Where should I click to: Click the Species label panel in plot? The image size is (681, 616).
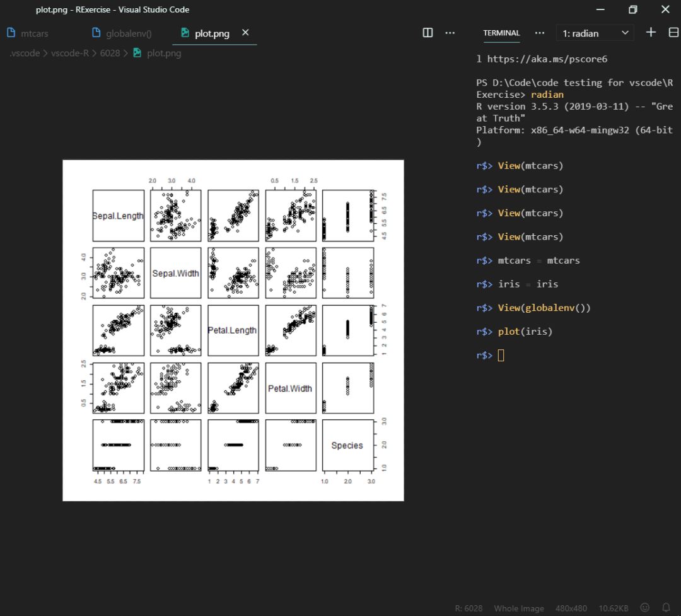coord(347,445)
